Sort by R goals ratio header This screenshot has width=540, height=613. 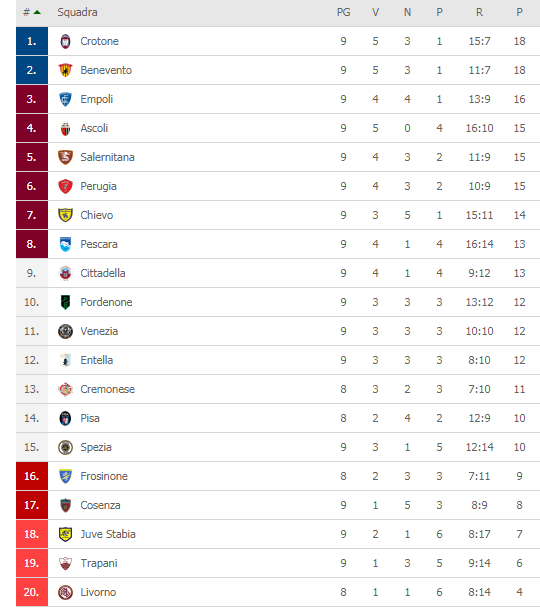(479, 13)
